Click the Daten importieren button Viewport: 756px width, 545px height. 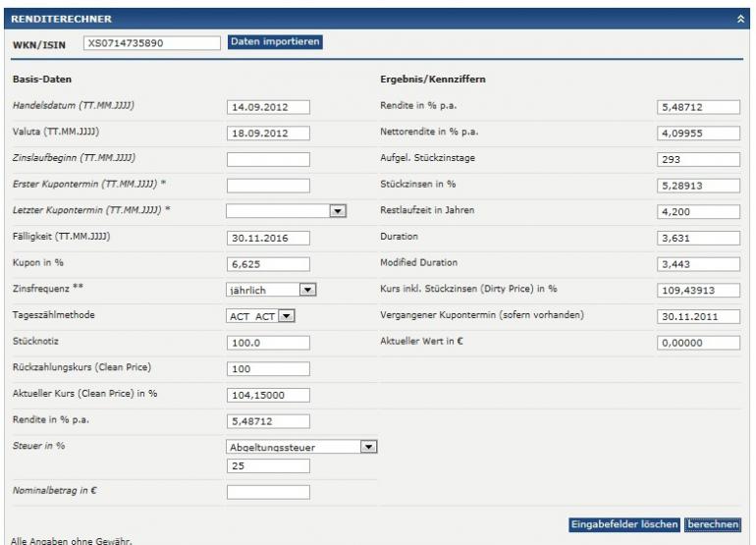pyautogui.click(x=275, y=42)
